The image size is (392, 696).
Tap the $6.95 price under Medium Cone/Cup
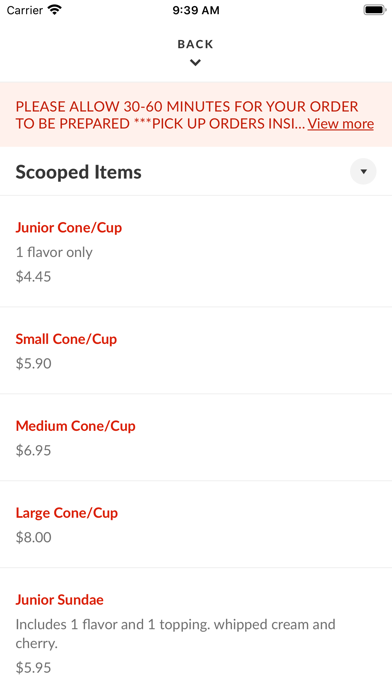coord(33,451)
